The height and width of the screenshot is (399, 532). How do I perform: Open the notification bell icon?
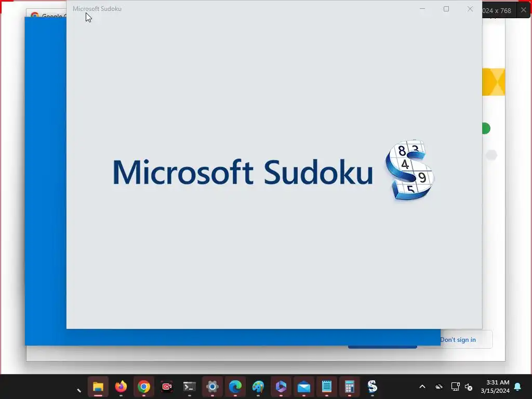point(518,387)
